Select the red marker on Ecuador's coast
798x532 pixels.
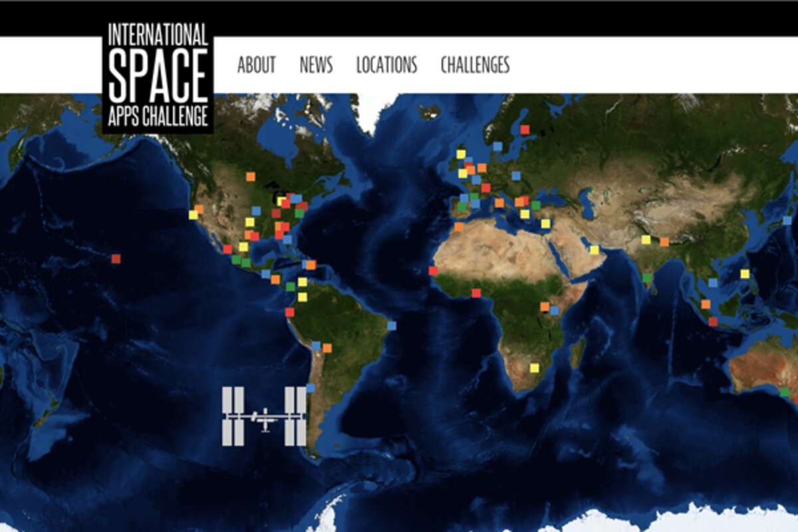pyautogui.click(x=289, y=312)
